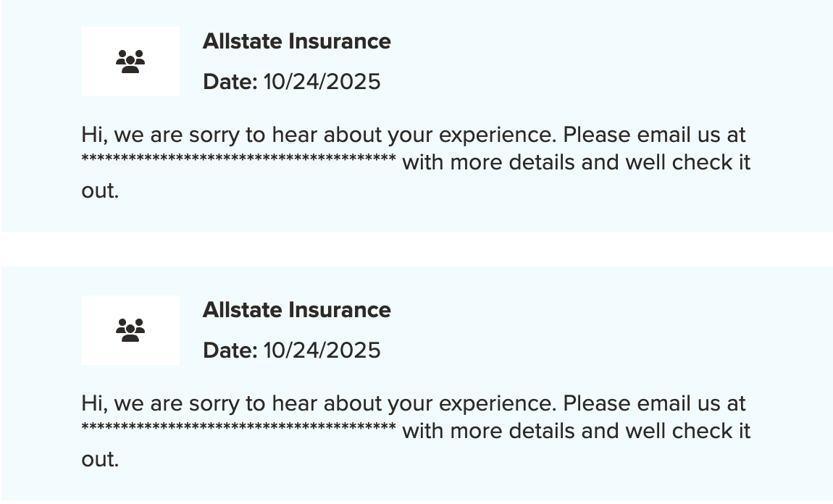Image resolution: width=833 pixels, height=504 pixels.
Task: Click "with more details" text in the second reply
Action: tap(489, 432)
